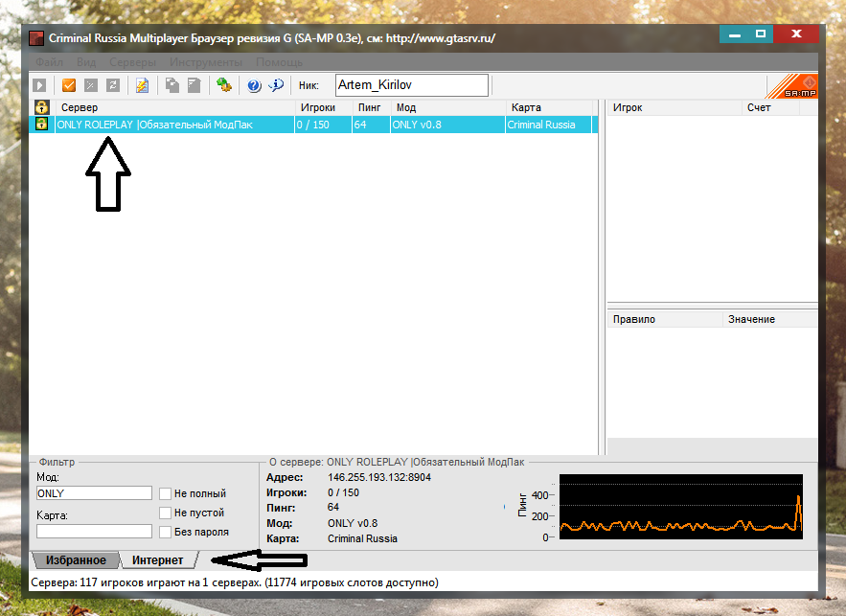
Task: Open Settings via the green arrow gear icon
Action: pyautogui.click(x=224, y=85)
